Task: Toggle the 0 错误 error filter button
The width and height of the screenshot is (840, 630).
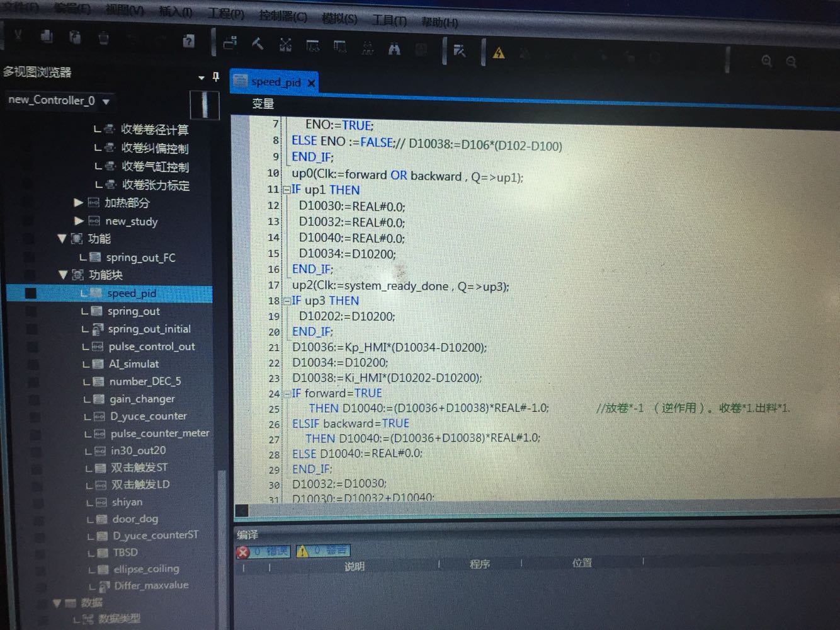Action: [263, 551]
